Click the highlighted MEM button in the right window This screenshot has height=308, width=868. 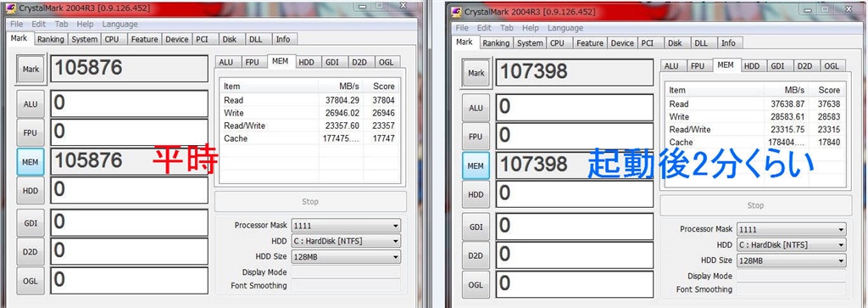(476, 165)
